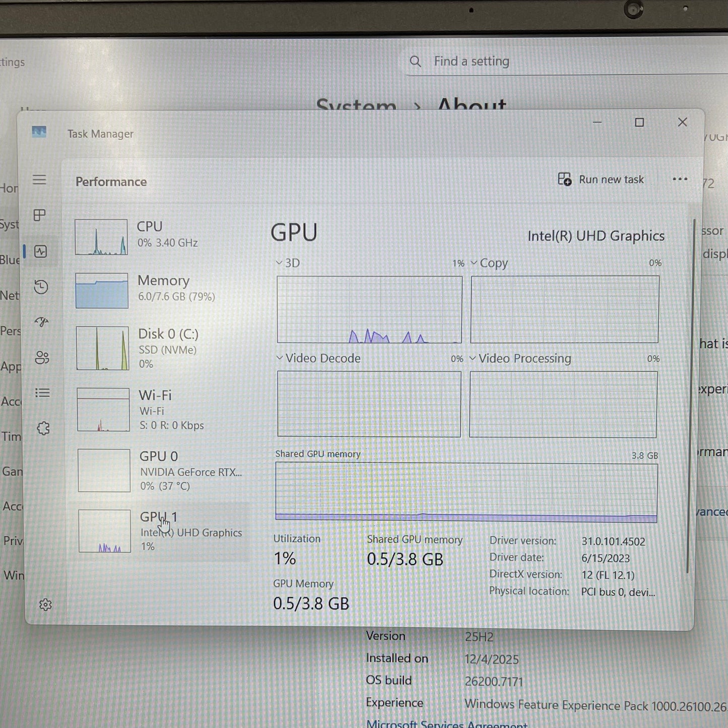This screenshot has width=728, height=728.
Task: Open the More options ellipsis menu
Action: click(680, 179)
